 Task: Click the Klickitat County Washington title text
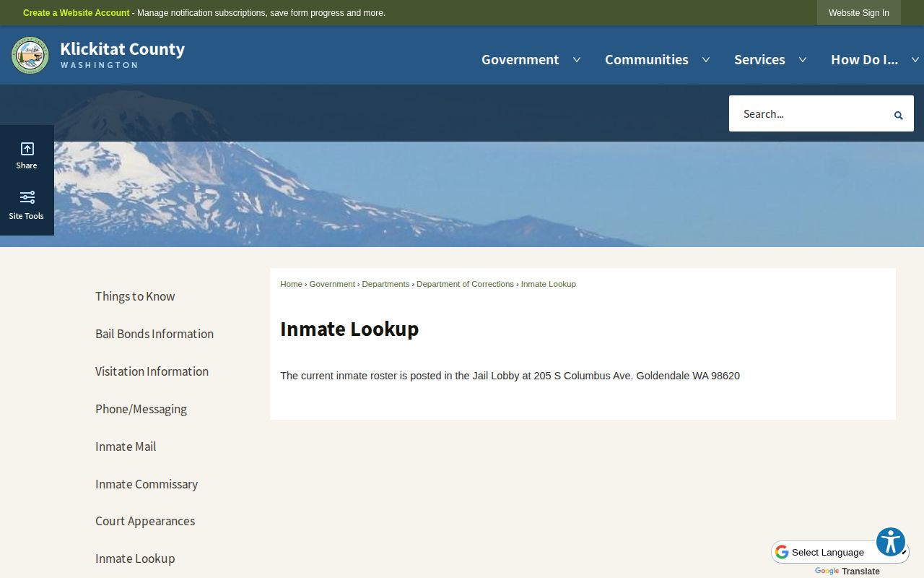tap(122, 55)
